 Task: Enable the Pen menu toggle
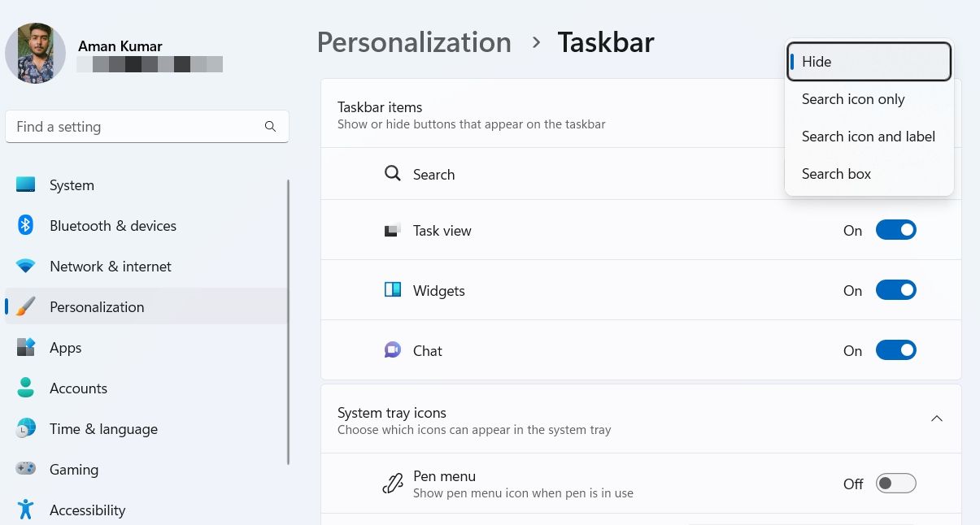pos(895,483)
